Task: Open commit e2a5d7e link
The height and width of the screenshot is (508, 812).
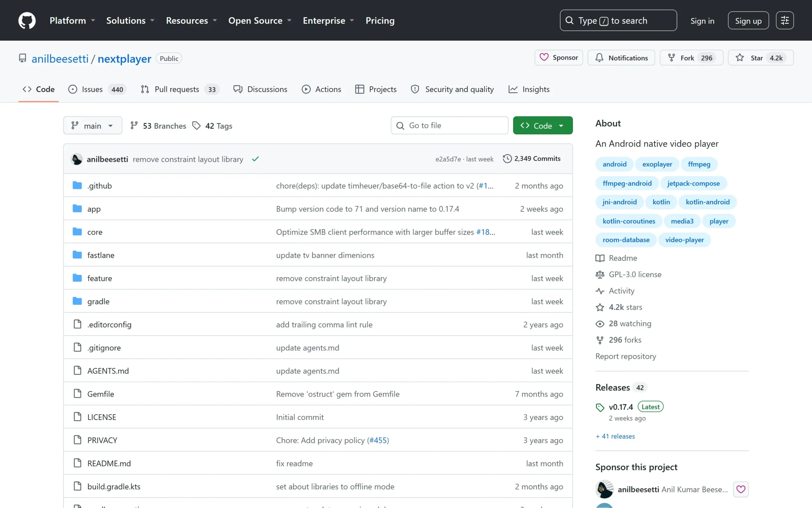Action: 448,159
